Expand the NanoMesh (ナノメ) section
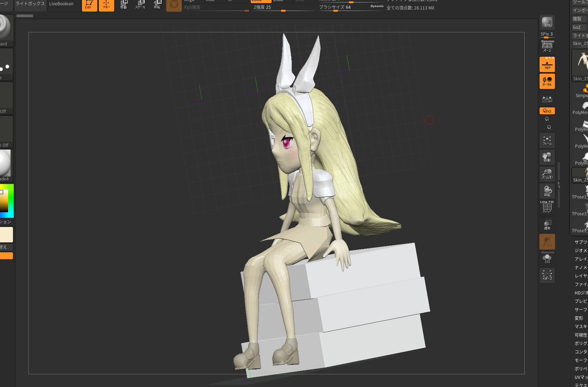Viewport: 588px width, 387px height. [581, 267]
